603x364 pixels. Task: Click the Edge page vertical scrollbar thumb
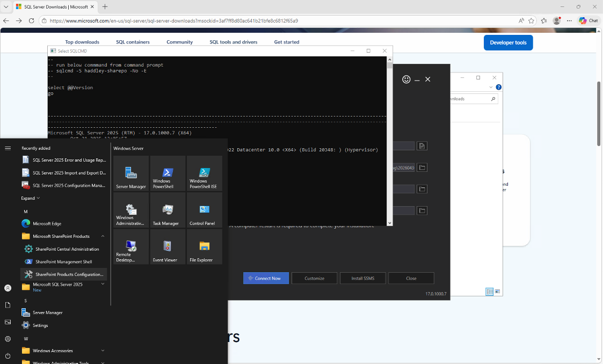pyautogui.click(x=599, y=114)
